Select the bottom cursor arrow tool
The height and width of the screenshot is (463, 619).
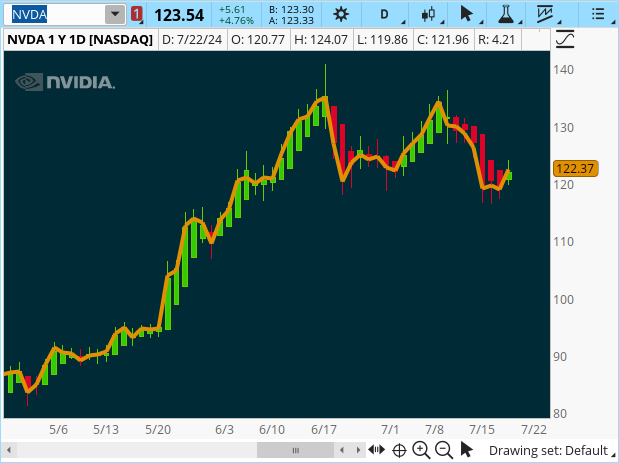tap(467, 450)
